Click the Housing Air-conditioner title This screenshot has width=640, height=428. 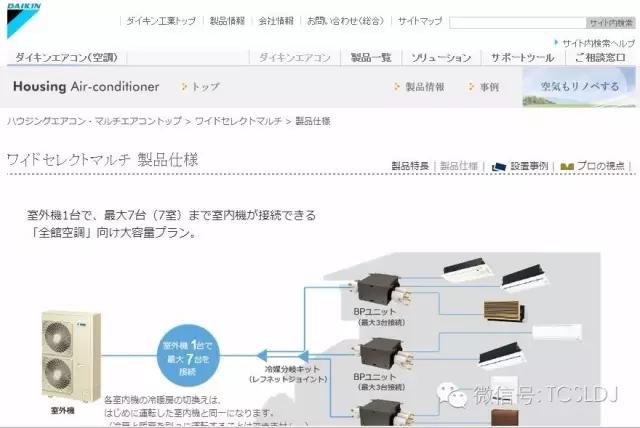pos(86,86)
